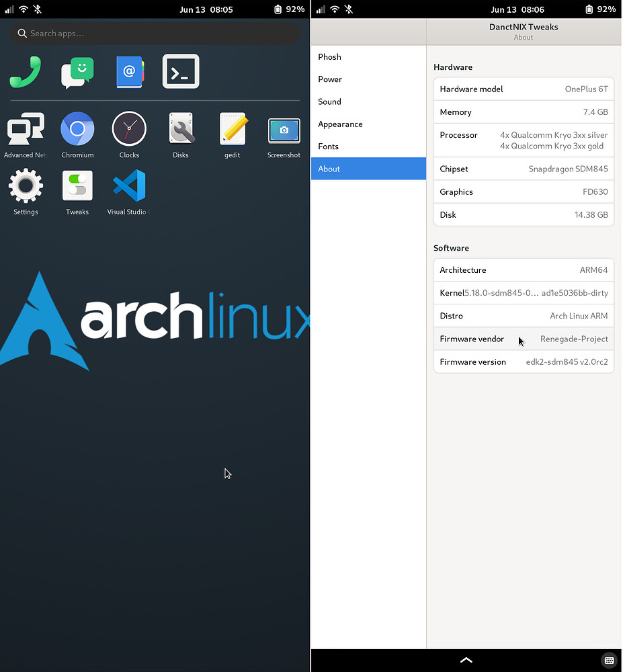Focus the Search apps field
625x672 pixels.
coord(155,33)
